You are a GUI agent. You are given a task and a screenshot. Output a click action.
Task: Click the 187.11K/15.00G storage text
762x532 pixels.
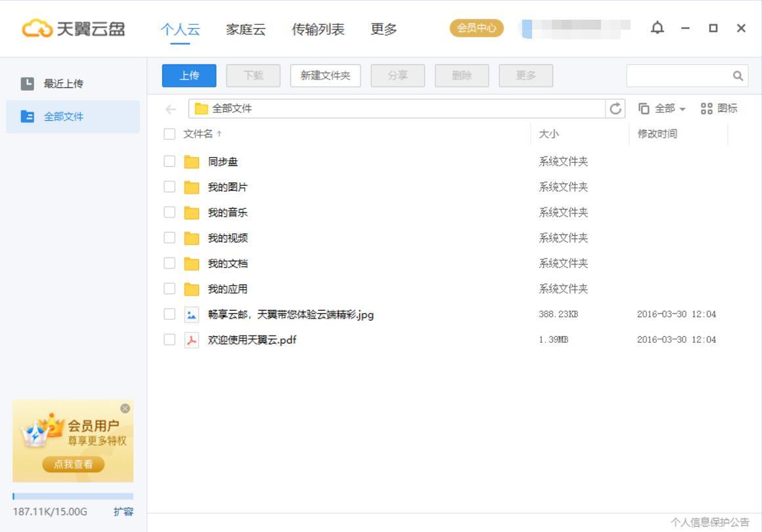click(x=50, y=512)
